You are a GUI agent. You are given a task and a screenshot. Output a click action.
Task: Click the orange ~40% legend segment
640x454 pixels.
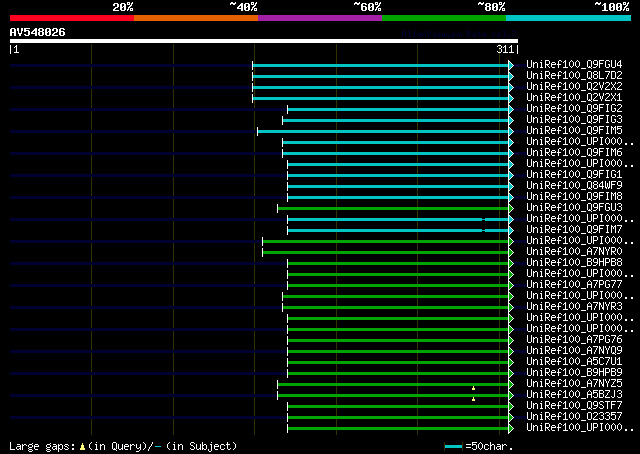pyautogui.click(x=196, y=18)
